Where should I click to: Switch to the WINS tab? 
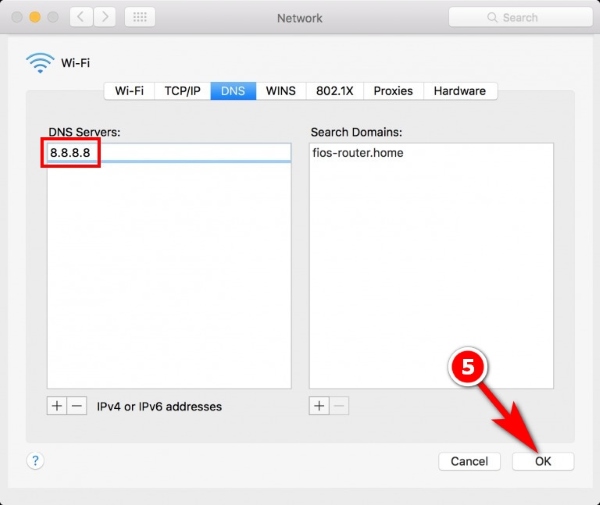click(280, 91)
